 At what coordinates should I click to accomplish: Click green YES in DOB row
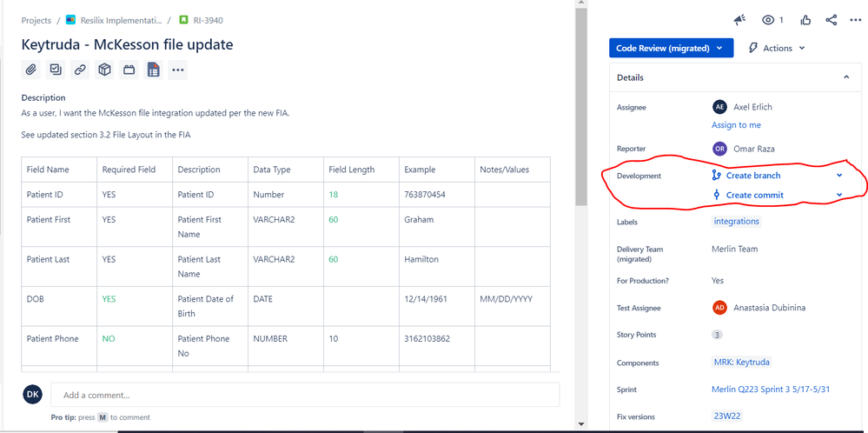coord(109,299)
